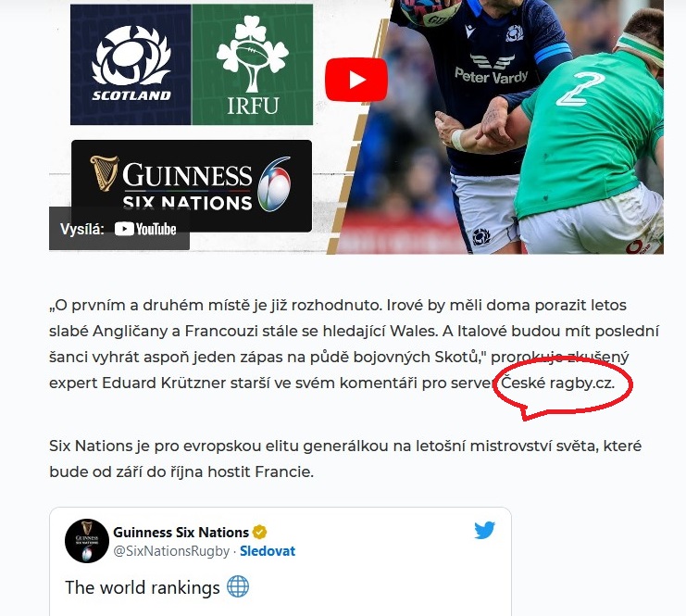Click the Twitter bird icon in tweet
Image resolution: width=686 pixels, height=616 pixels.
[485, 530]
